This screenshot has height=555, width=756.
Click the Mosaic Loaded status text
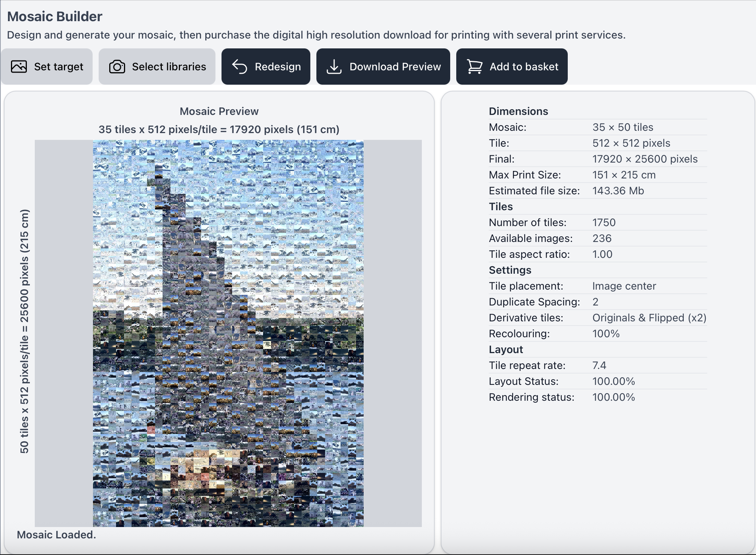tap(56, 535)
